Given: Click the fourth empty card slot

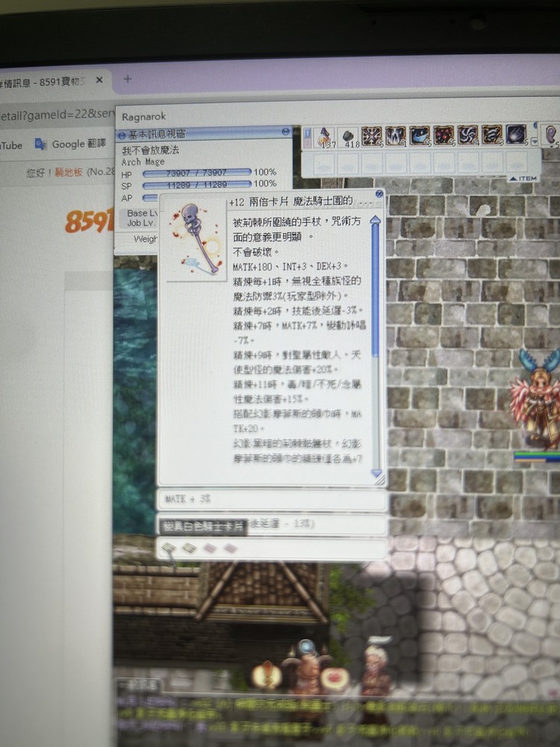Looking at the screenshot, I should [x=231, y=549].
